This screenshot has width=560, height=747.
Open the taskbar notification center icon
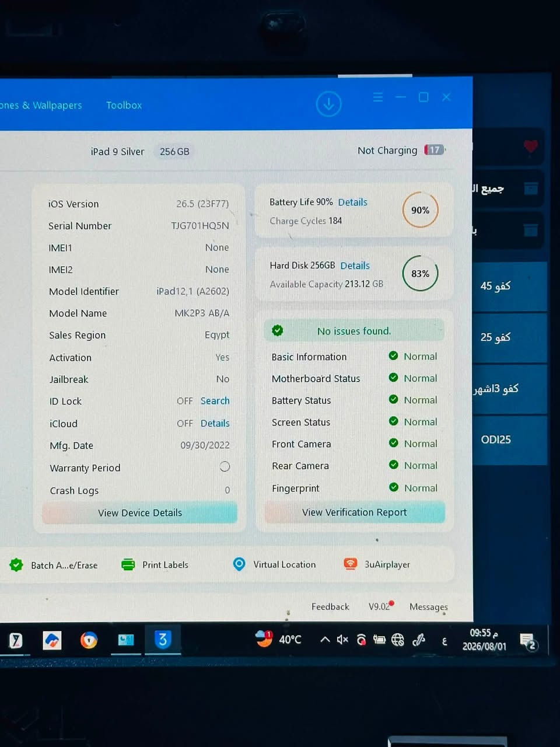(528, 641)
